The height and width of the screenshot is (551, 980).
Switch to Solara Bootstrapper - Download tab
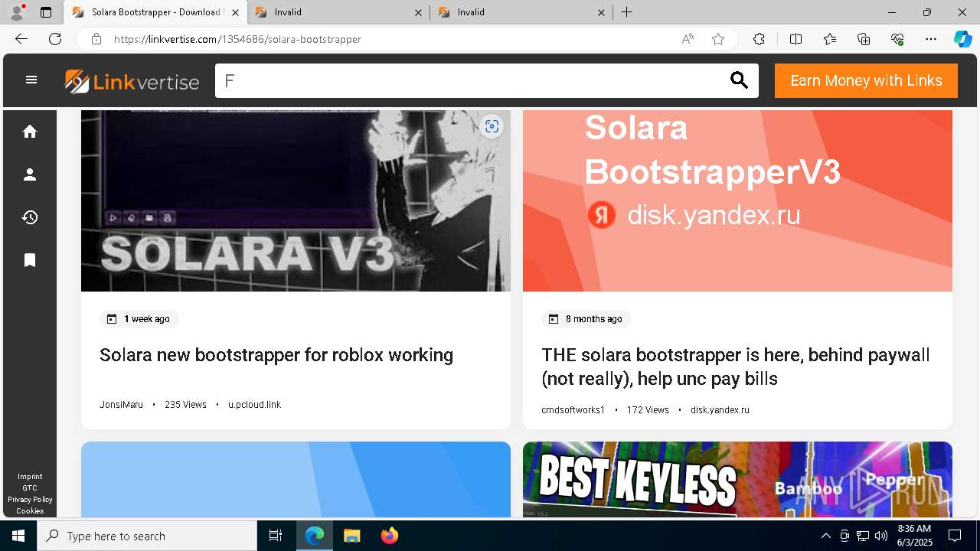tap(155, 12)
